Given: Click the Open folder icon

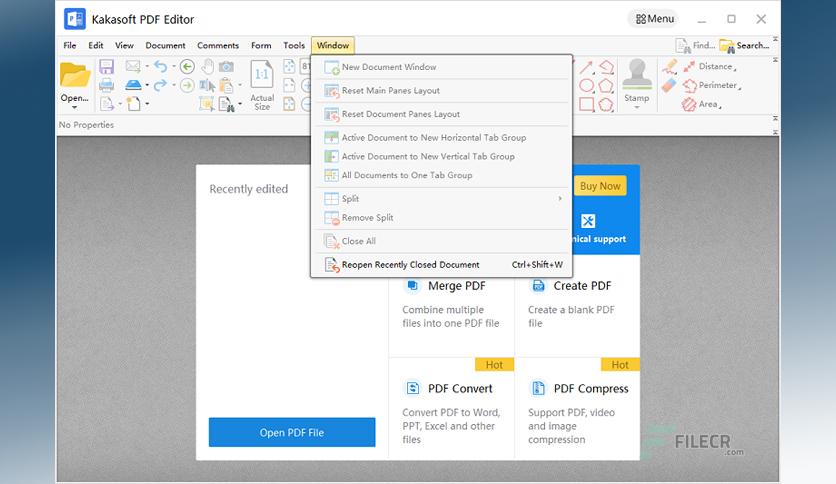Looking at the screenshot, I should tap(75, 75).
